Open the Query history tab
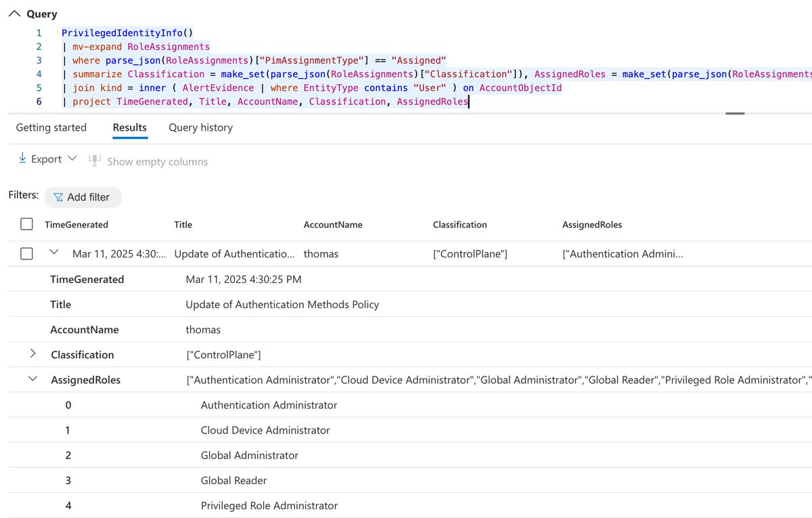The image size is (812, 518). pyautogui.click(x=200, y=127)
